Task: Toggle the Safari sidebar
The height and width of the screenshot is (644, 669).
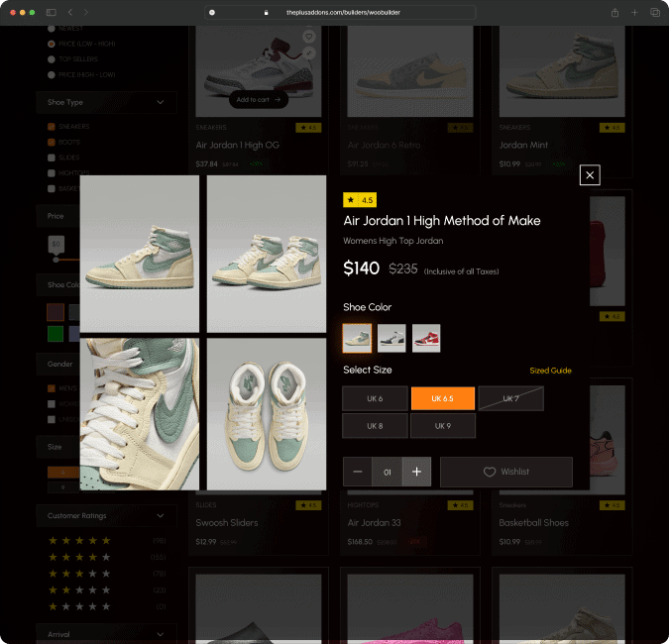Action: point(52,12)
